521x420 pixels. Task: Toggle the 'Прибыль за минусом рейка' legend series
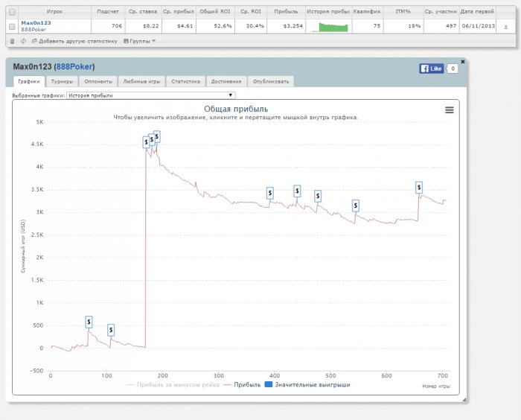click(172, 385)
